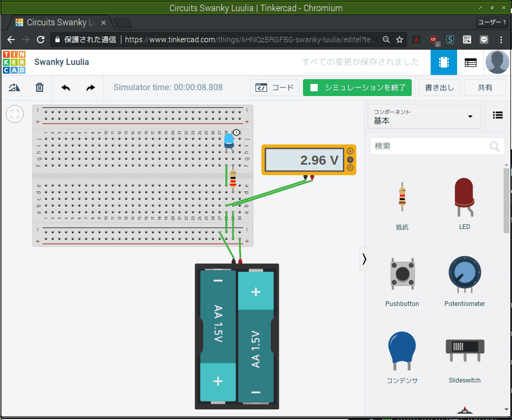This screenshot has width=512, height=420.
Task: Click the search magnifier icon
Action: coord(495,147)
